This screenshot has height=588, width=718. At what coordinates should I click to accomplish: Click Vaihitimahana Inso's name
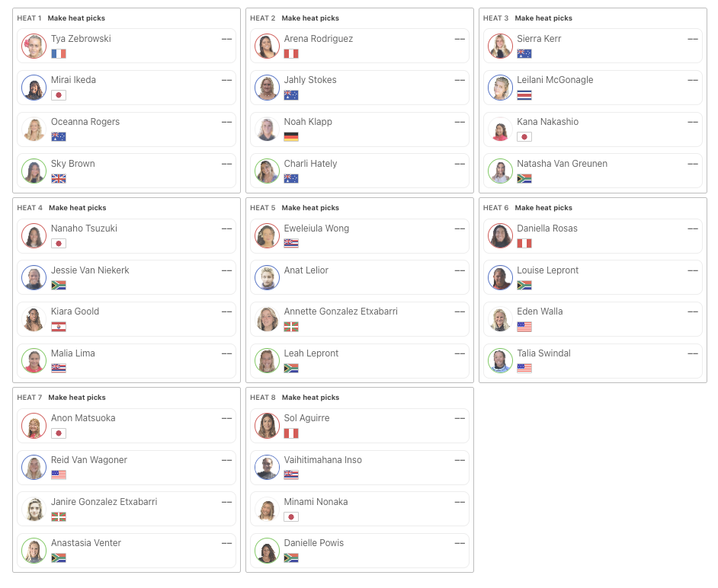tap(323, 460)
